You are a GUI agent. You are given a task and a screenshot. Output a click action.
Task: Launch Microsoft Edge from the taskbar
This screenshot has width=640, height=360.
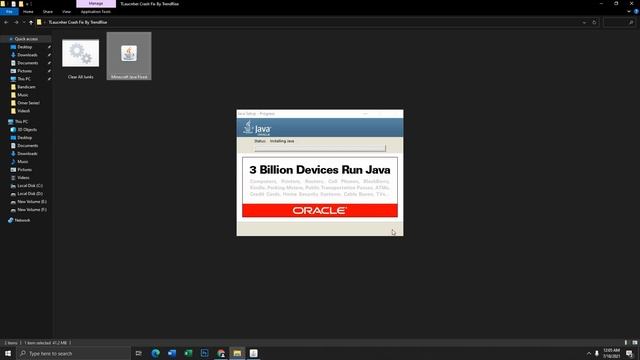tap(156, 353)
